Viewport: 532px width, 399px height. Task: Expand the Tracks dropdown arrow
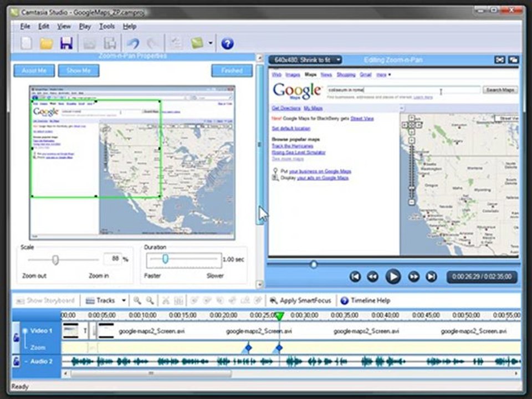[124, 300]
